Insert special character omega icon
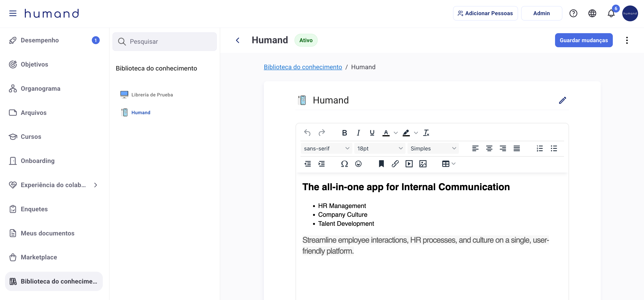 click(344, 164)
